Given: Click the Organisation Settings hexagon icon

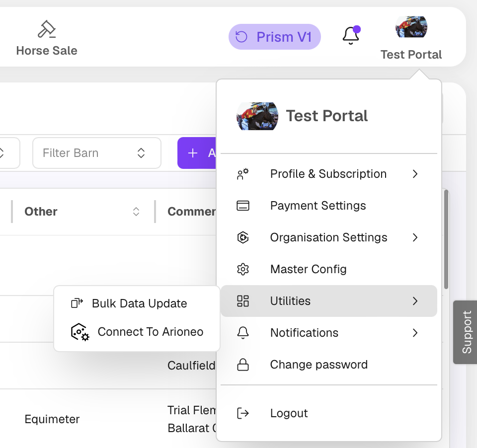Looking at the screenshot, I should point(243,237).
